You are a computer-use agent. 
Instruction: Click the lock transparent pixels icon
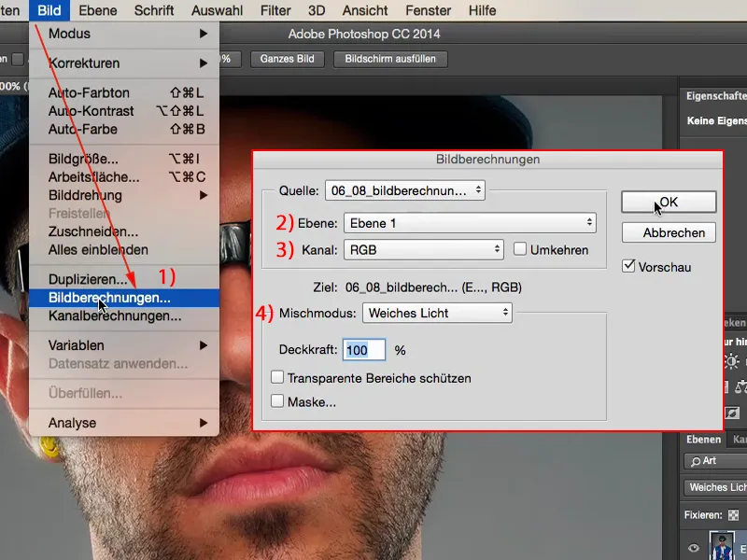(x=734, y=515)
